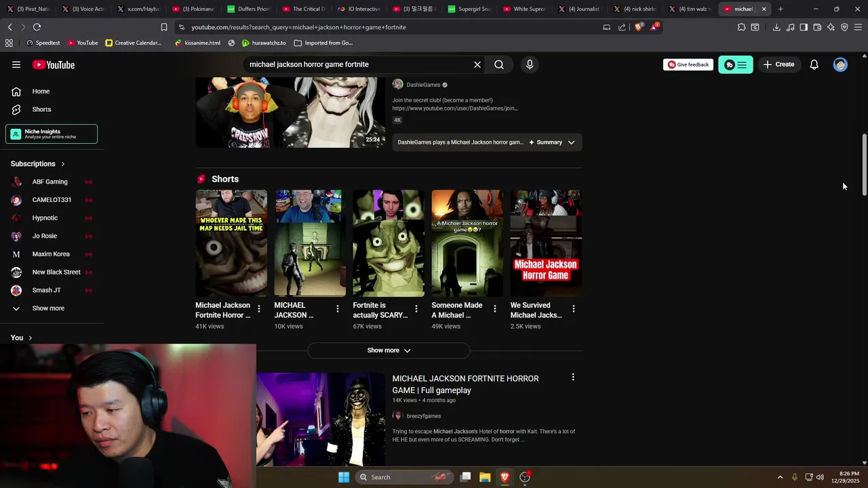Open Brave shields lion icon
Screen dimensions: 868x488
pos(639,27)
